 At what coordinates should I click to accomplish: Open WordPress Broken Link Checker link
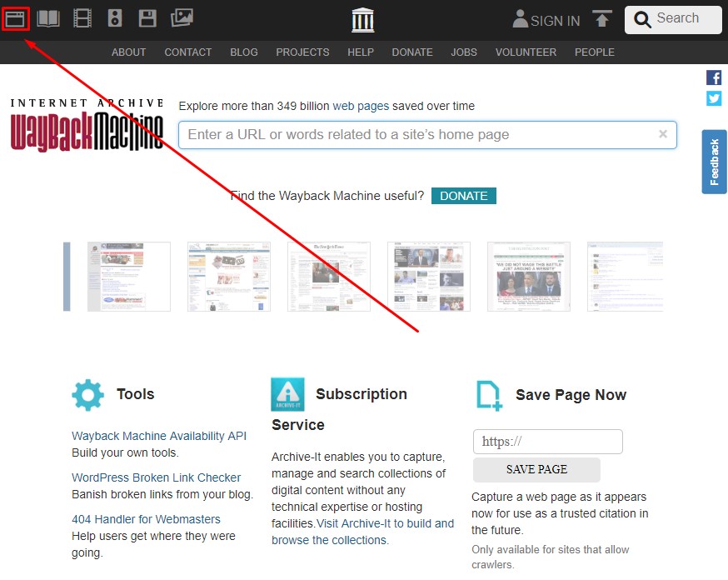point(156,477)
